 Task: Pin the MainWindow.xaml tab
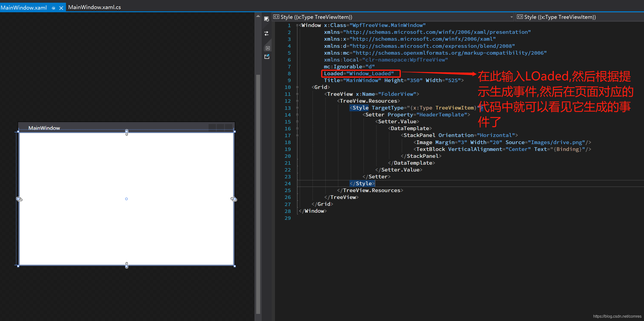(53, 8)
